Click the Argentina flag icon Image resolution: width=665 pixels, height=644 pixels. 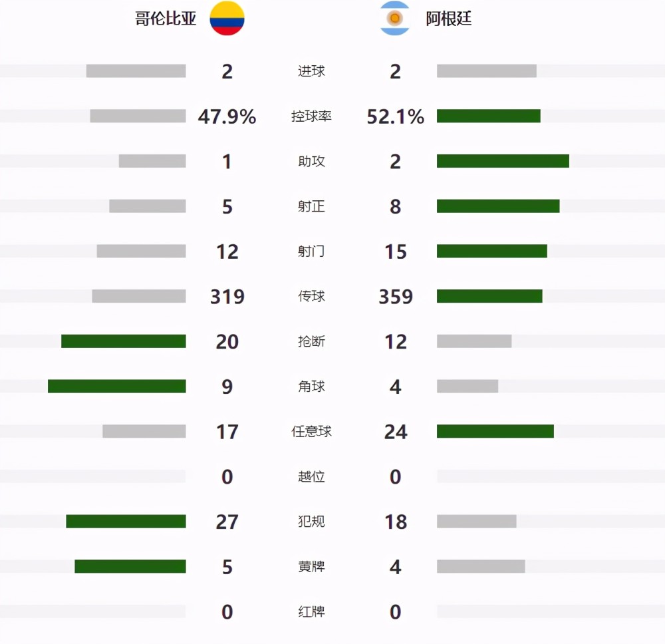point(395,18)
